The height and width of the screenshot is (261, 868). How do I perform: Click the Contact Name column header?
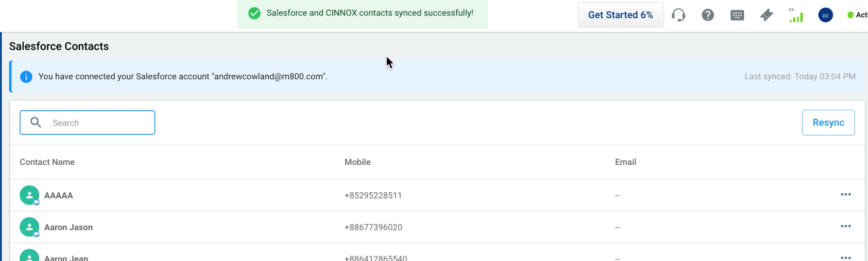(47, 162)
